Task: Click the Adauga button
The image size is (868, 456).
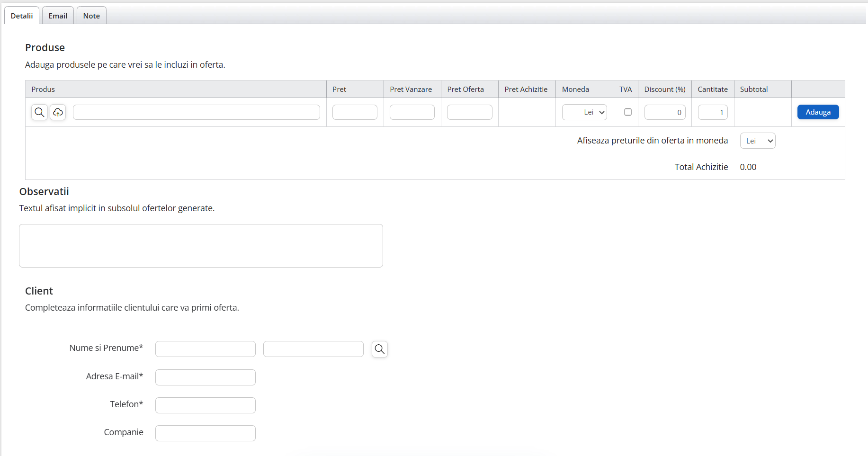Action: pyautogui.click(x=818, y=112)
